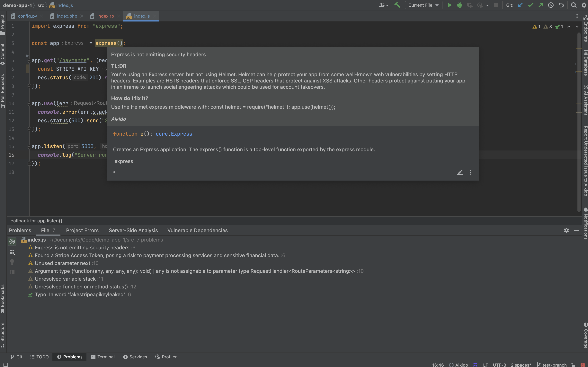Open the Project Errors tab
Viewport: 588px width, 367px height.
coord(82,230)
